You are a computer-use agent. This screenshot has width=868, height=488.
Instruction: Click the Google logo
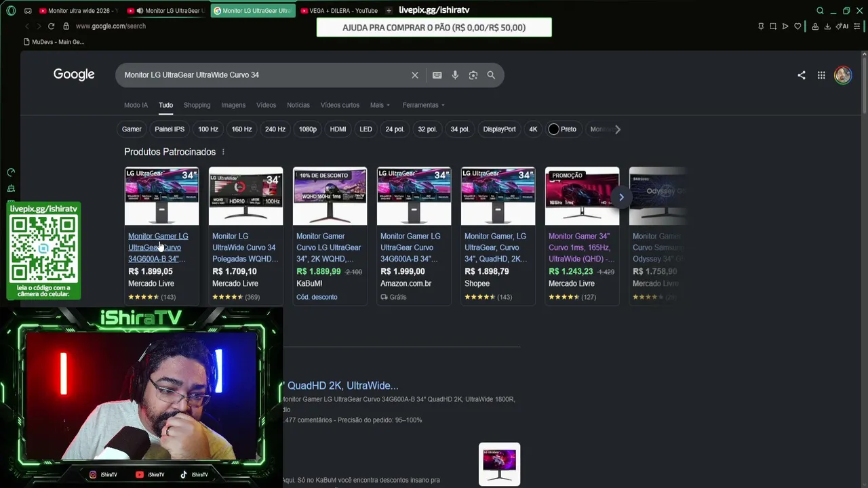click(x=74, y=75)
